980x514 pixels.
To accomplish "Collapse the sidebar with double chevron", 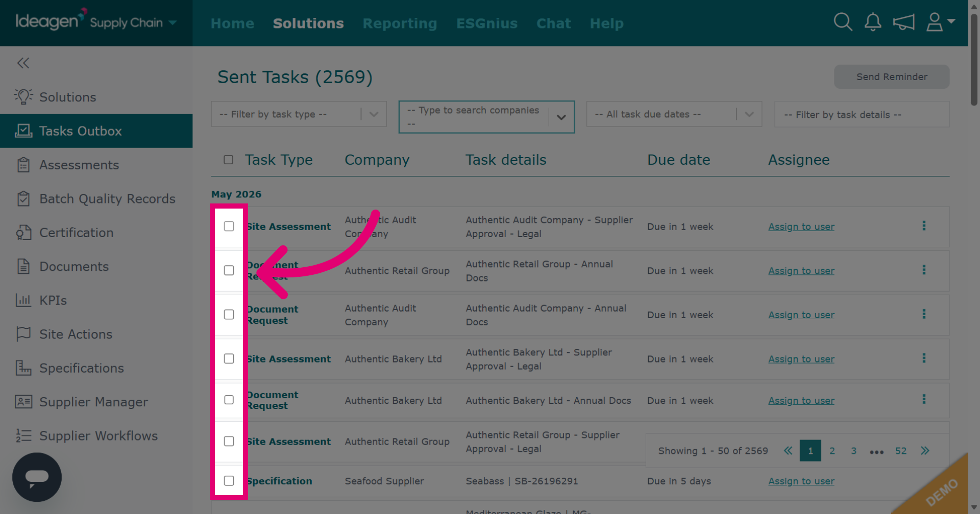I will tap(23, 63).
